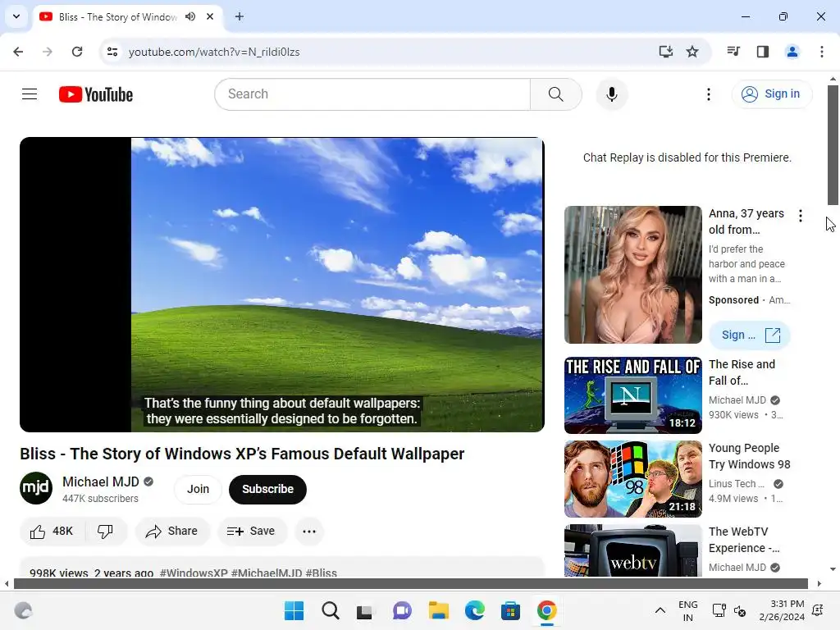Click the vertical page scrollbar thumb
This screenshot has height=630, width=840.
point(833,144)
